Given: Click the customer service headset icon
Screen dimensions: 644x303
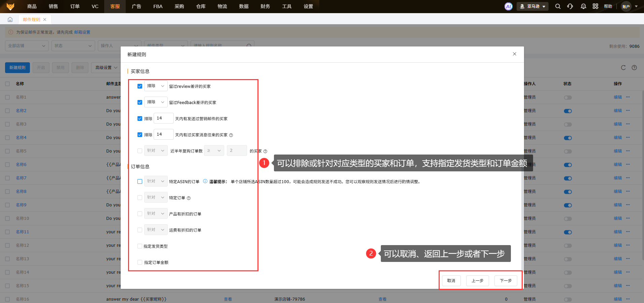Looking at the screenshot, I should click(570, 6).
